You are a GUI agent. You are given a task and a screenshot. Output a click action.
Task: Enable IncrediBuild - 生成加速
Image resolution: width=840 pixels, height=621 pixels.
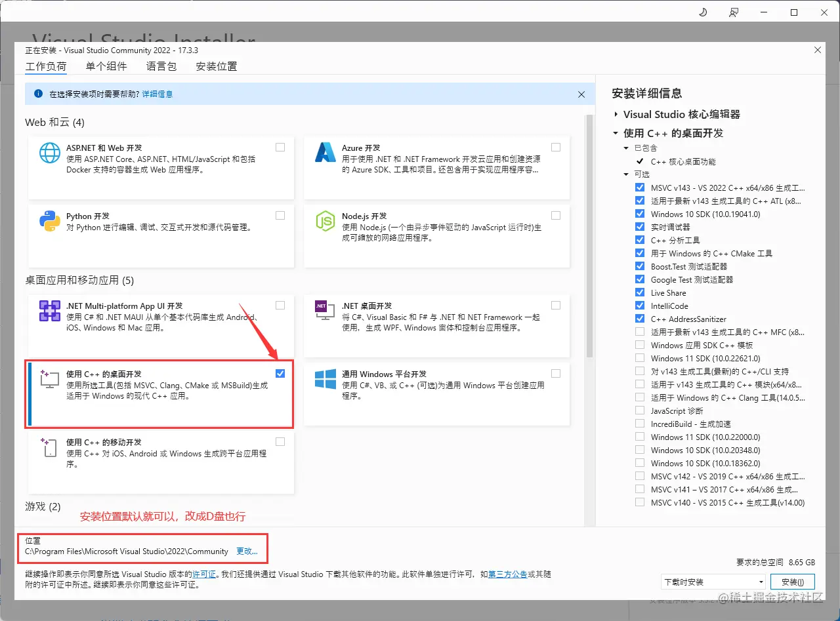tap(640, 424)
